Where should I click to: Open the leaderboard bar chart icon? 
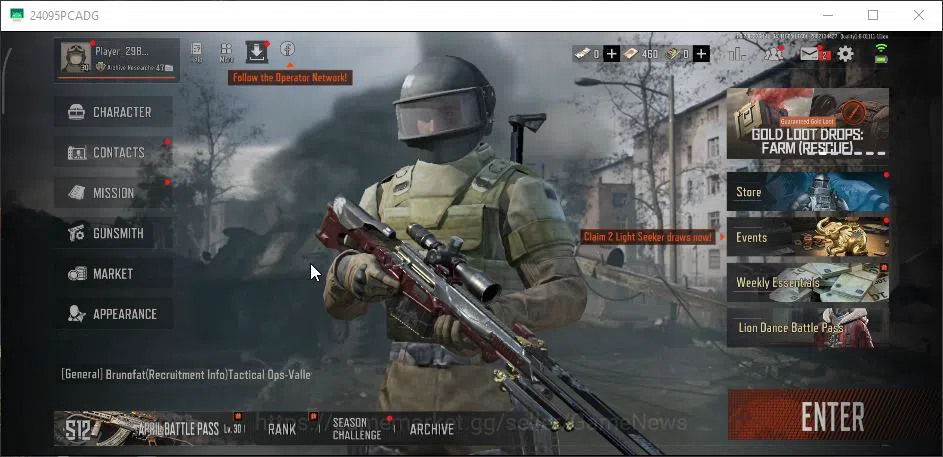pyautogui.click(x=737, y=54)
